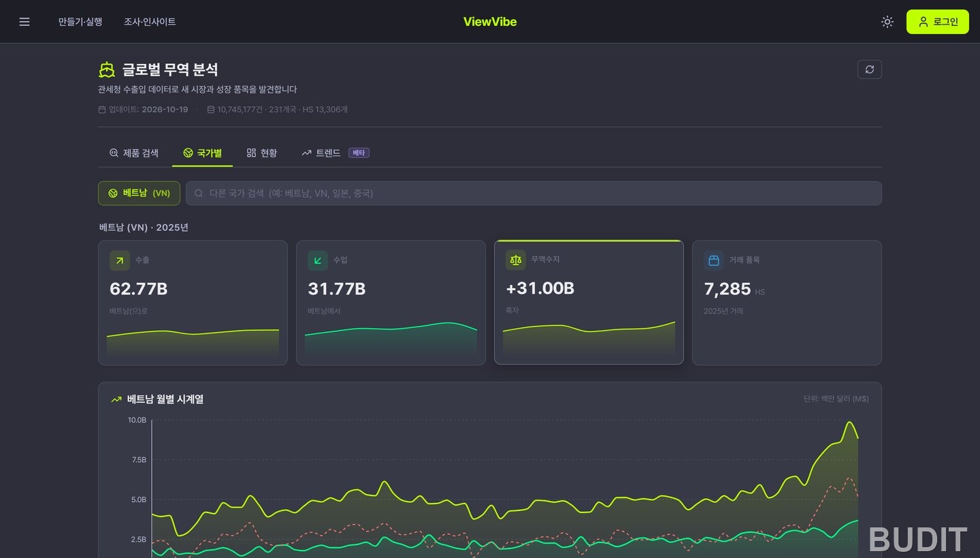Click the 베트남 (VN) country chip

tap(139, 193)
